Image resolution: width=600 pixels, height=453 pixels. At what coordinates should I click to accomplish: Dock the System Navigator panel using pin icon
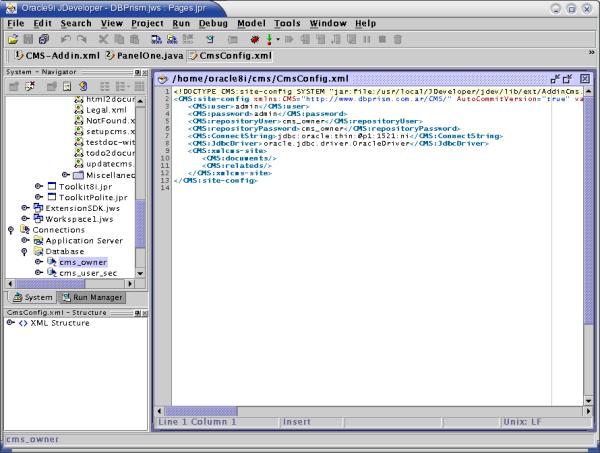137,72
